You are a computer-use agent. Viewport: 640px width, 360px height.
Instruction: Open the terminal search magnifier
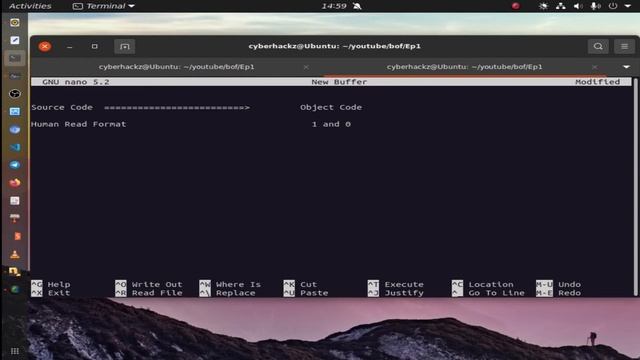598,47
